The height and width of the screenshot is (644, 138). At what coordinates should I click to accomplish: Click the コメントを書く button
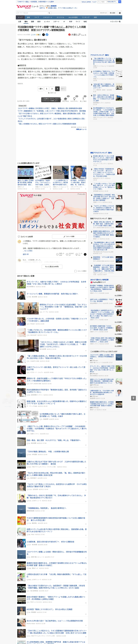69,236
